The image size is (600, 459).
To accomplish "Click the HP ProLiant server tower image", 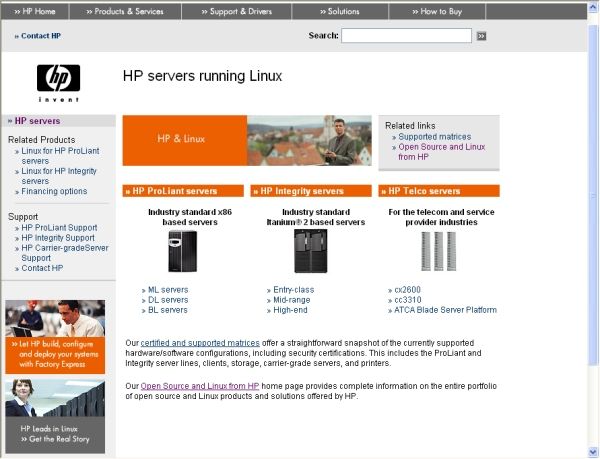I will point(183,251).
